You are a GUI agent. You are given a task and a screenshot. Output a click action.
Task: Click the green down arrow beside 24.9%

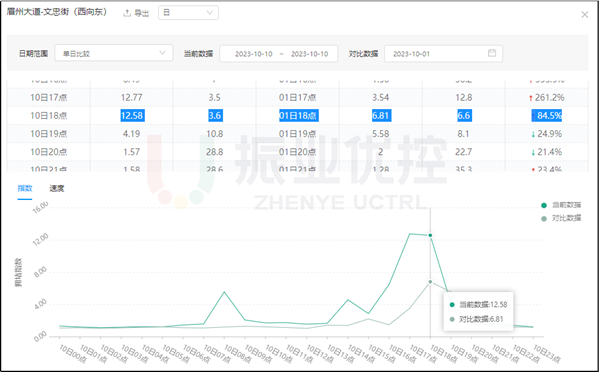533,134
